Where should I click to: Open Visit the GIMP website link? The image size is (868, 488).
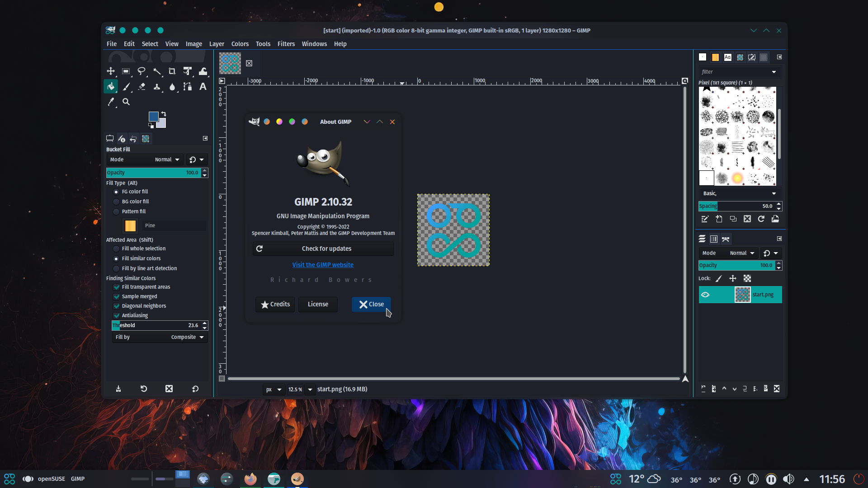tap(323, 265)
